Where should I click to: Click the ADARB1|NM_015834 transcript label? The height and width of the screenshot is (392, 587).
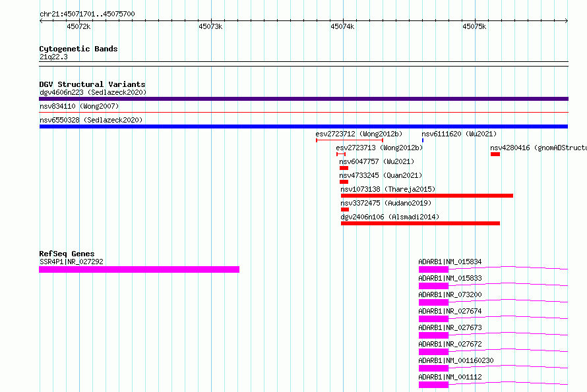coord(450,262)
